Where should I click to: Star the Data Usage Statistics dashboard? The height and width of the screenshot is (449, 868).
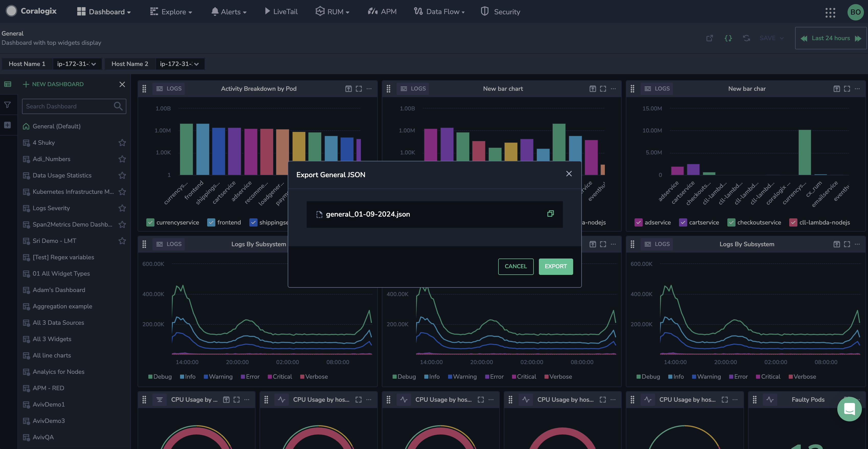click(x=122, y=175)
